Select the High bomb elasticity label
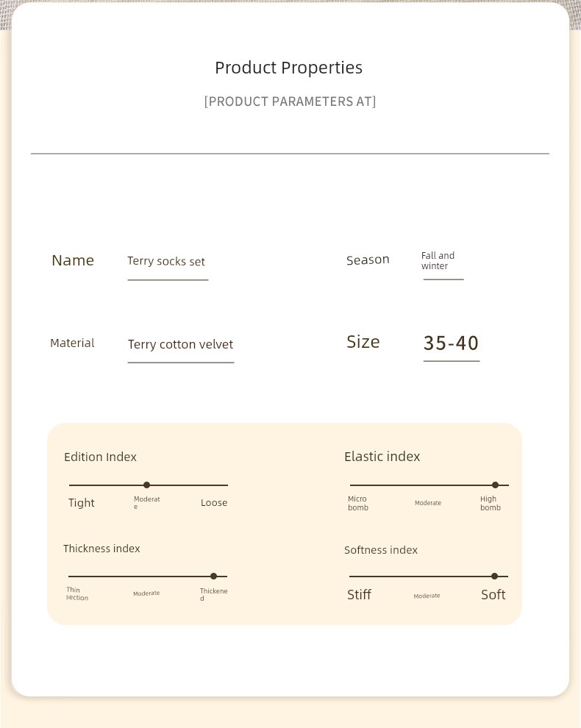The image size is (581, 728). pyautogui.click(x=491, y=503)
